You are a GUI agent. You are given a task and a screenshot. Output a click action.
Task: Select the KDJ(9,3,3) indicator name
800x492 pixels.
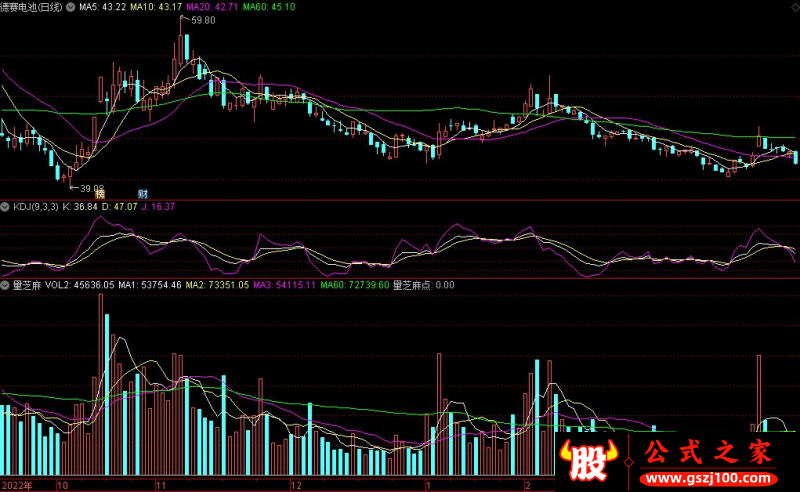[36, 207]
